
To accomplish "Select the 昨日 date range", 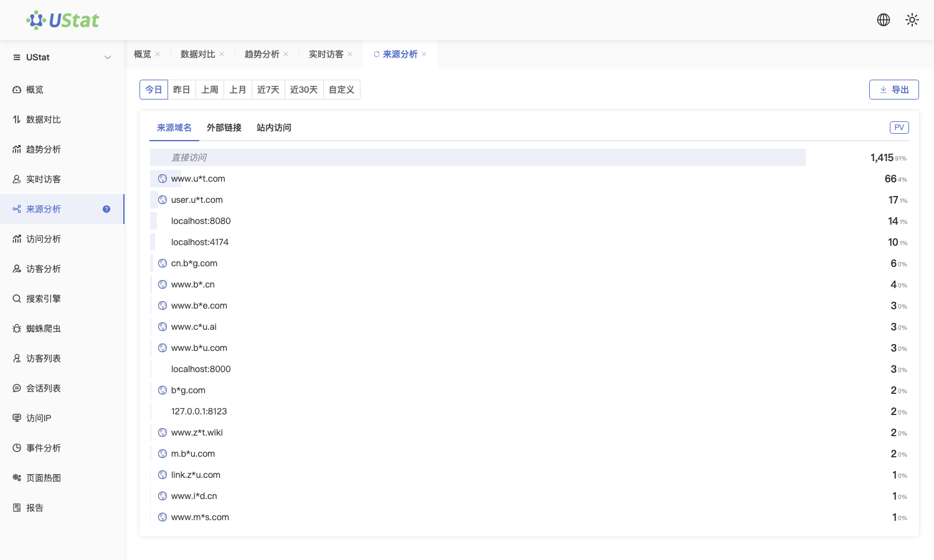I will point(182,90).
